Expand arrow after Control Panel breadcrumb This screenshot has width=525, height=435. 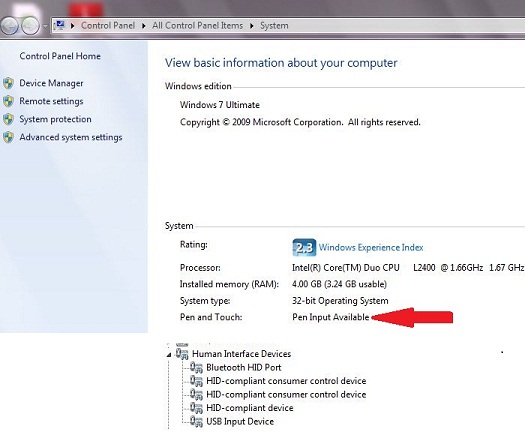(x=144, y=26)
